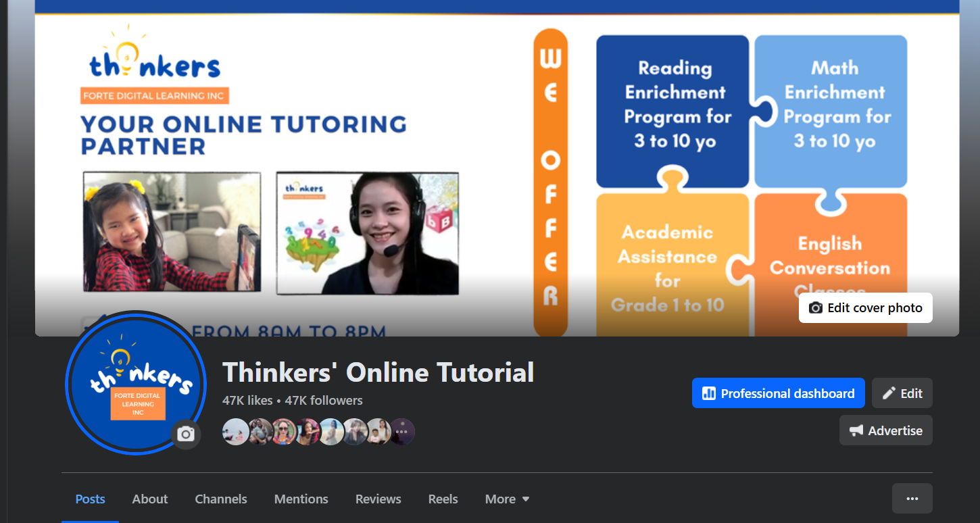The width and height of the screenshot is (980, 523).
Task: Click follower avatar with three dots overlay
Action: tap(401, 431)
